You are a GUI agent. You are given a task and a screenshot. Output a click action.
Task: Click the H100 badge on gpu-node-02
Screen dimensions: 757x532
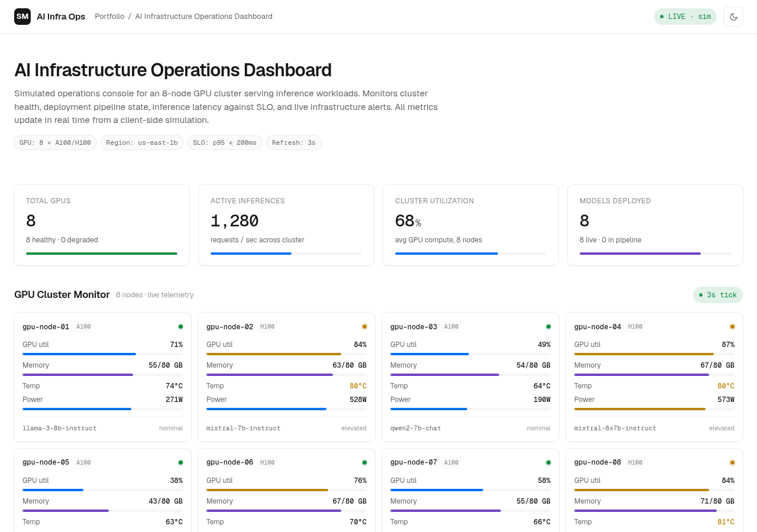[267, 327]
